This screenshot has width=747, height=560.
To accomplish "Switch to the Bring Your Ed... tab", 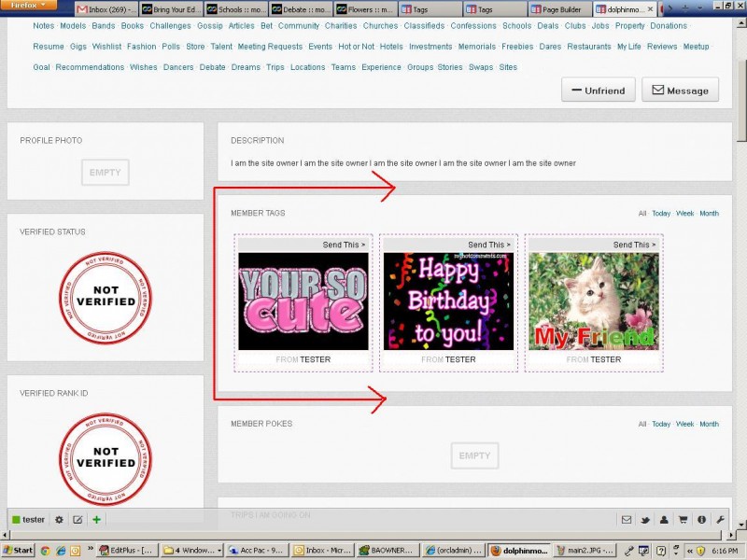I will click(172, 9).
